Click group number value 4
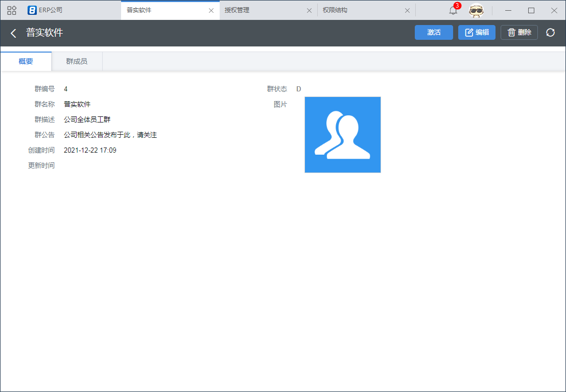 [x=66, y=89]
